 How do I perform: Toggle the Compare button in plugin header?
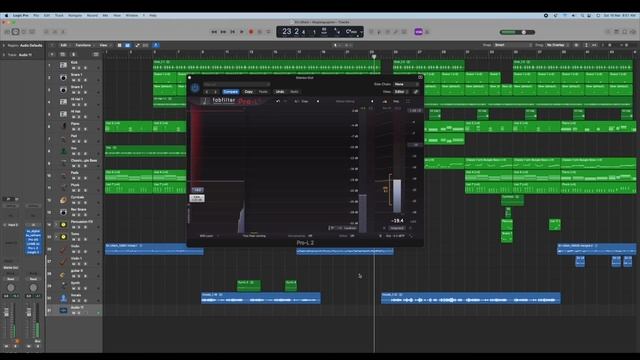(231, 92)
